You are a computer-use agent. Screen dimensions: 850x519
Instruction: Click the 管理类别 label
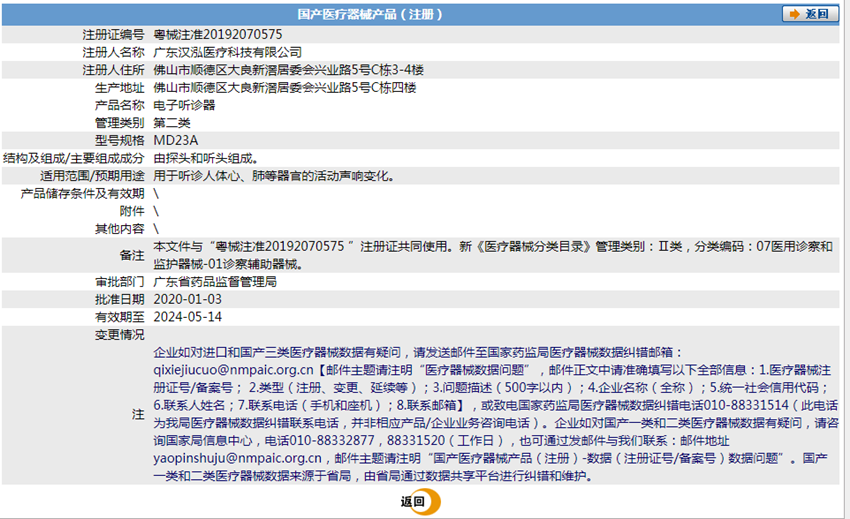tap(120, 123)
